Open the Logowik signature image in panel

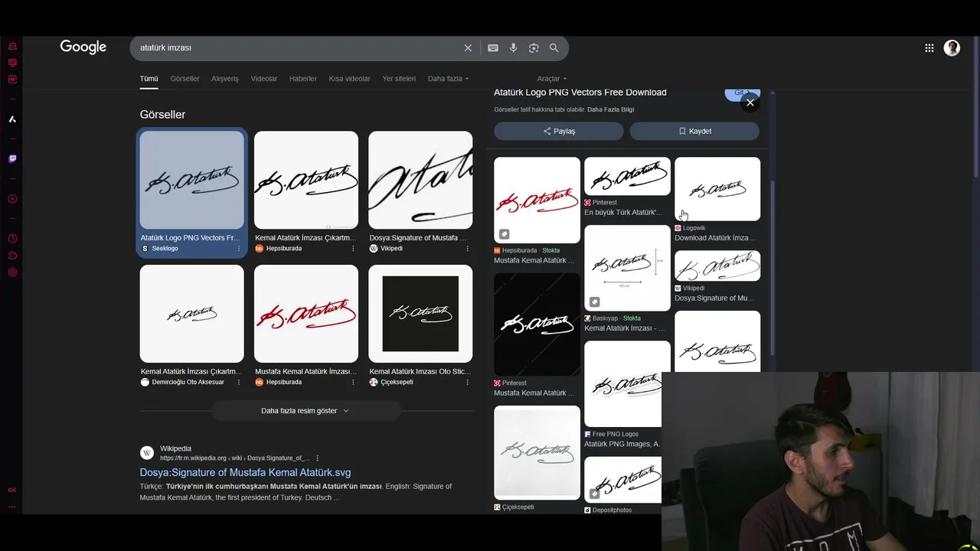717,189
